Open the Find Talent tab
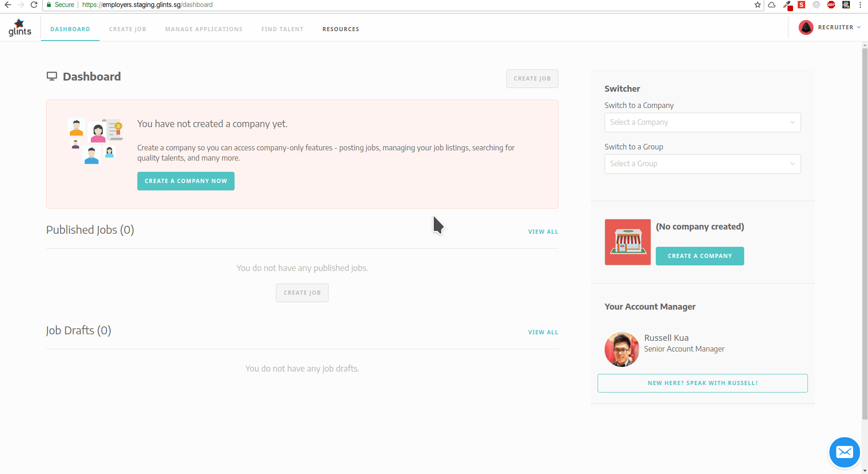Screen dimensions: 868x474 click(x=282, y=29)
